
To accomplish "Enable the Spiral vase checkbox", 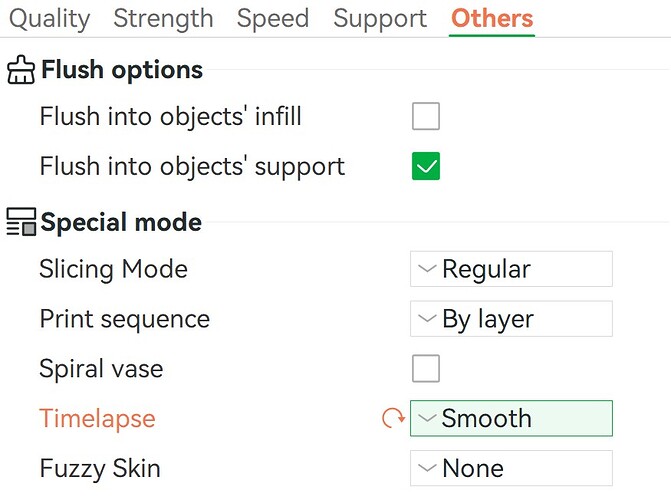I will (x=426, y=368).
